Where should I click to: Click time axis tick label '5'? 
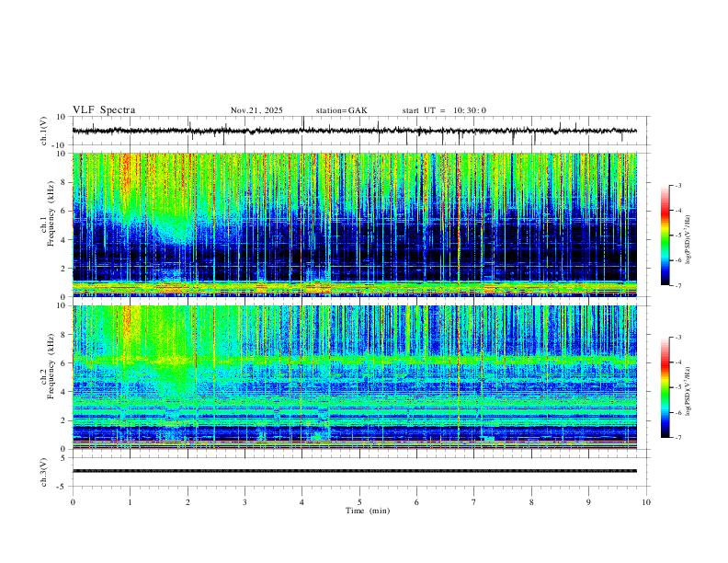tap(359, 502)
